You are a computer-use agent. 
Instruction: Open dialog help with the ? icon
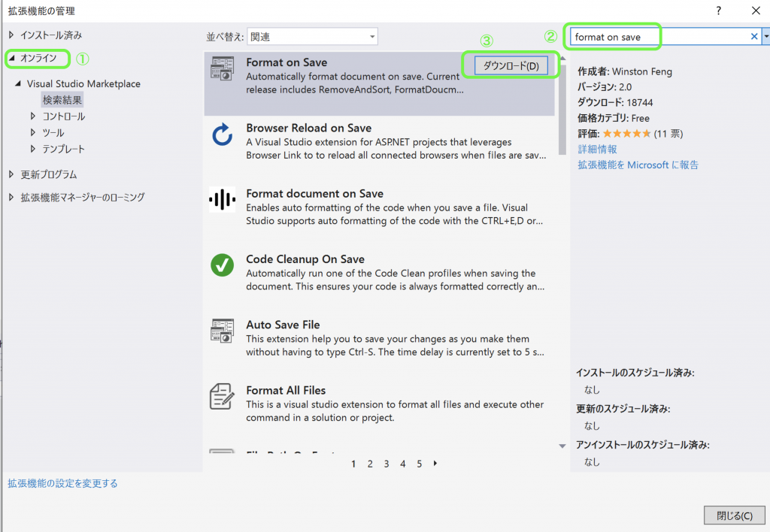click(x=720, y=11)
